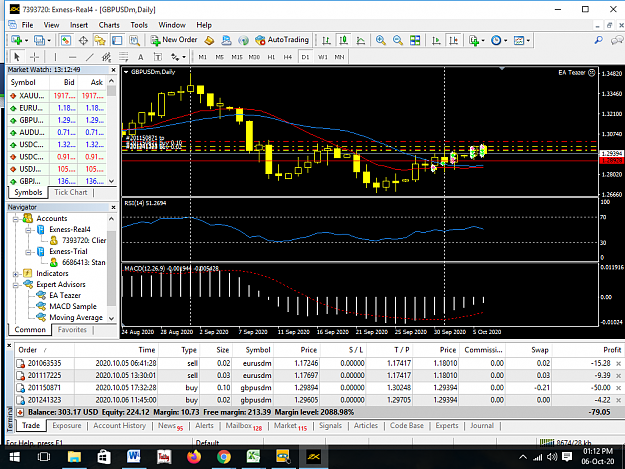
Task: Close order 201063535 using its x button
Action: tap(618, 363)
